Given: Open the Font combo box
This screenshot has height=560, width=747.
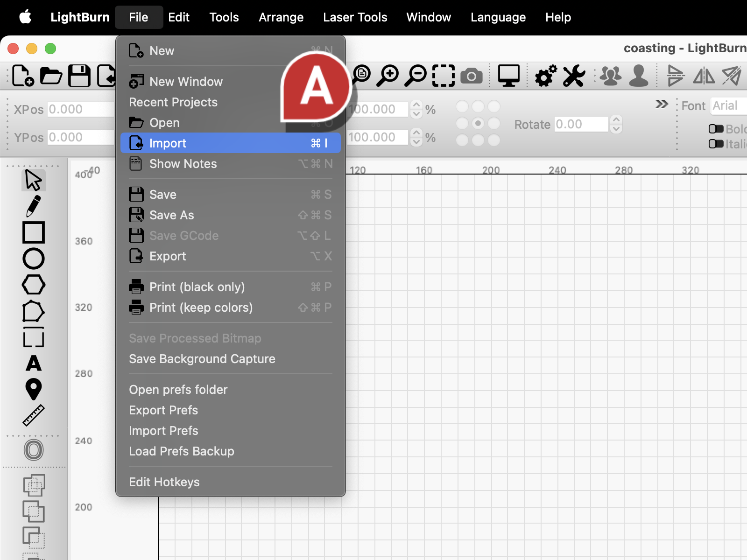Looking at the screenshot, I should [728, 106].
